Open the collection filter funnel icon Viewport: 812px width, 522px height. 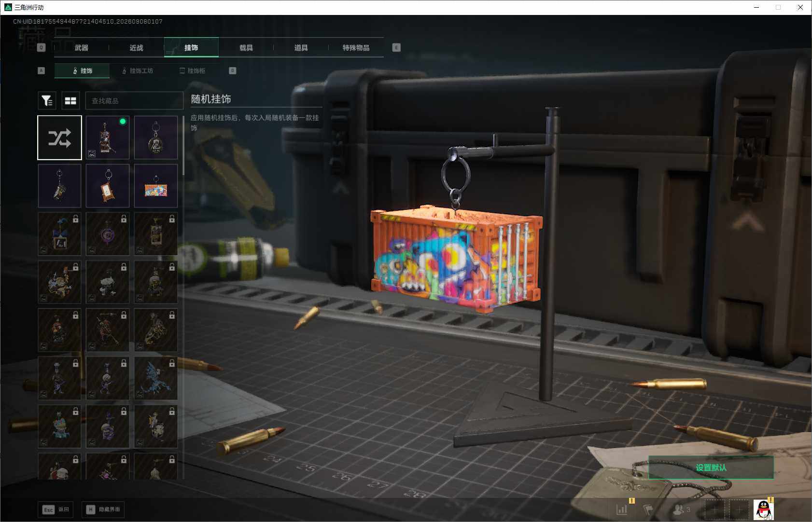click(x=47, y=100)
